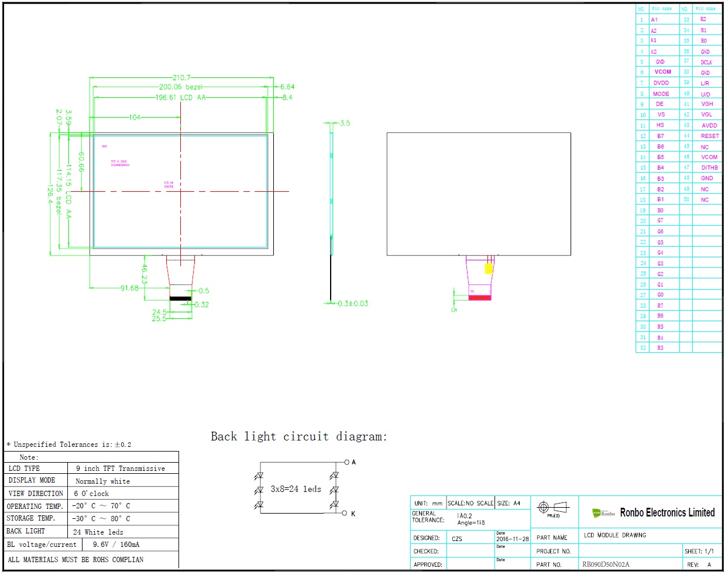This screenshot has width=728, height=575.
Task: Select the '3x8=24 leds' label
Action: pos(296,489)
